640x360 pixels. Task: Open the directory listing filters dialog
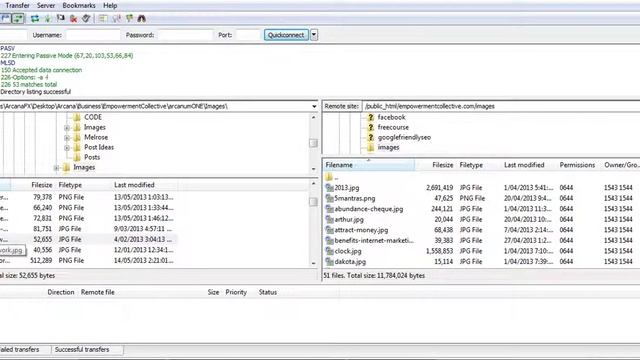(103, 18)
